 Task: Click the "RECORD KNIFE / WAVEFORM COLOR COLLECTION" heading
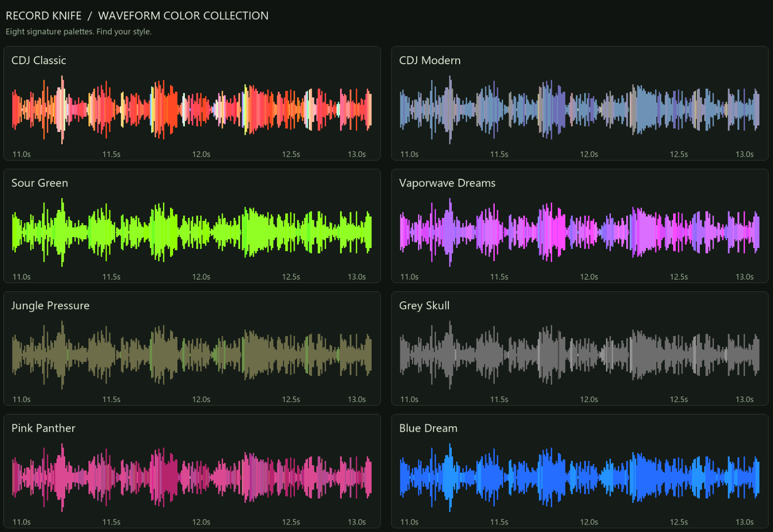[x=137, y=16]
